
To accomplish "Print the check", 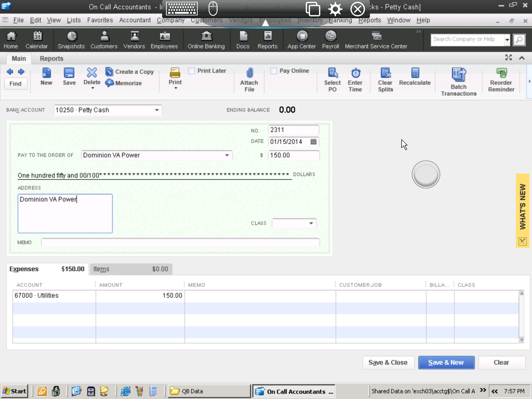I will (175, 76).
